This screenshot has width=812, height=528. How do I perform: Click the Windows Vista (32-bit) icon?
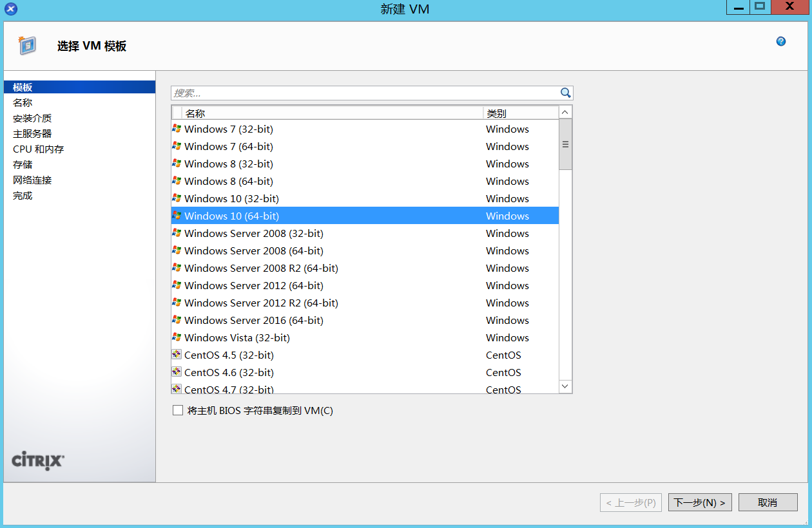coord(177,337)
